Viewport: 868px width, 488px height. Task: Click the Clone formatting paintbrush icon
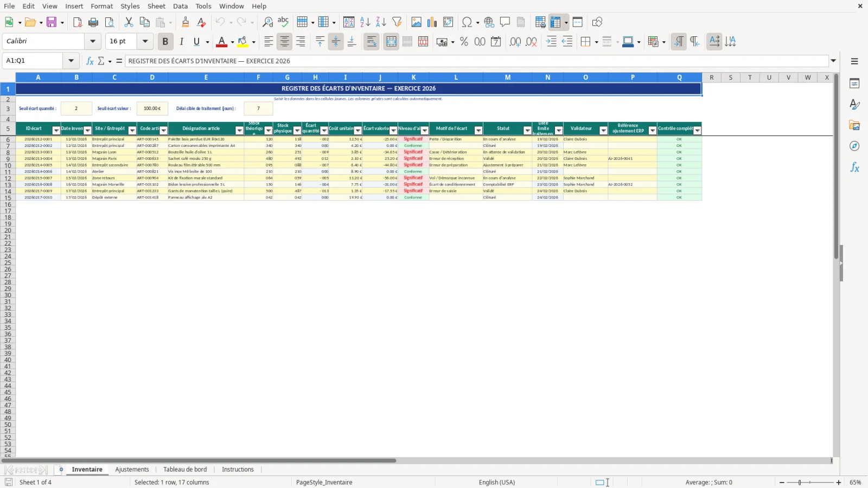(186, 22)
